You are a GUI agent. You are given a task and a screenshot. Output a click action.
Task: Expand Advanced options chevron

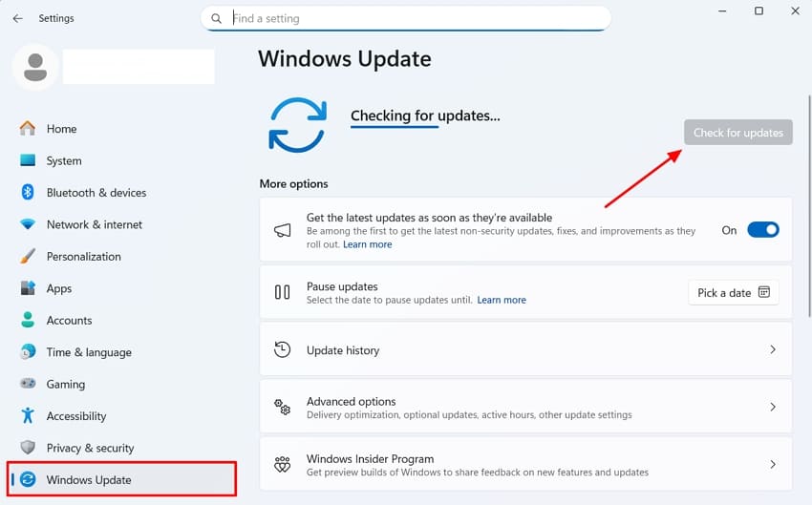pyautogui.click(x=773, y=408)
